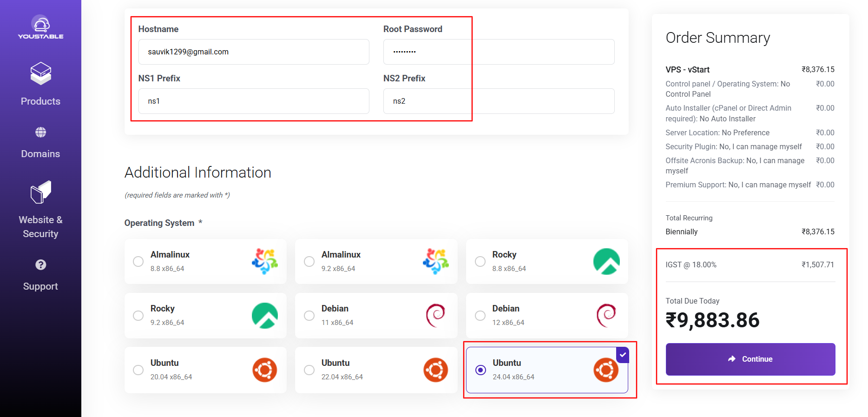Open Website & Security shield icon
The width and height of the screenshot is (868, 417).
[x=40, y=192]
